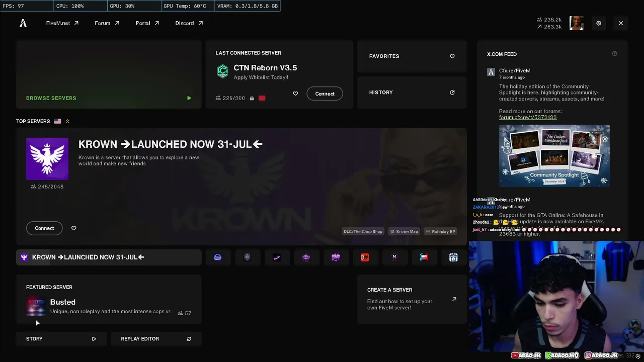Image resolution: width=644 pixels, height=362 pixels.
Task: Click the Krown Map tag
Action: click(x=404, y=231)
